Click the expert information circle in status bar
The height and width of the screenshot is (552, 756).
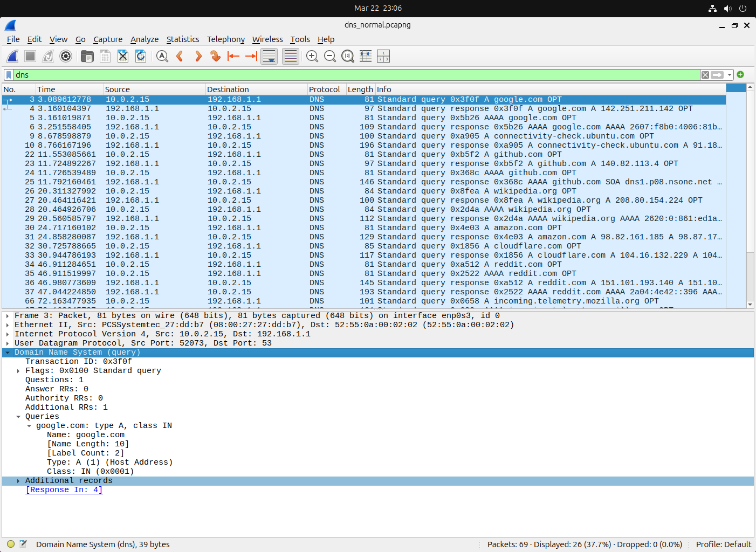tap(11, 544)
